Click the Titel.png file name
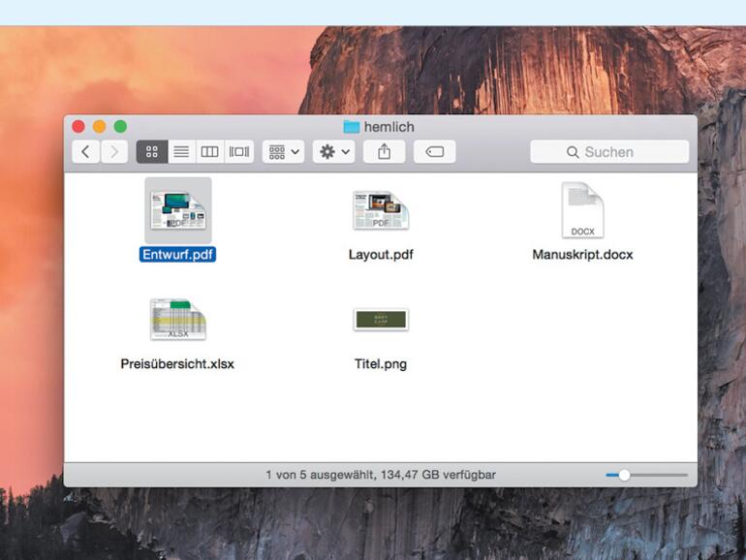The height and width of the screenshot is (560, 746). [381, 364]
